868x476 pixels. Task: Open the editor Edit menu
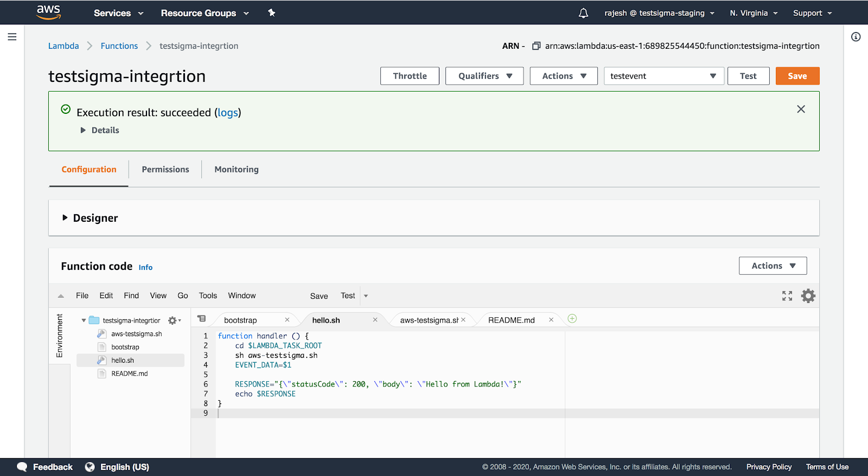pos(106,295)
